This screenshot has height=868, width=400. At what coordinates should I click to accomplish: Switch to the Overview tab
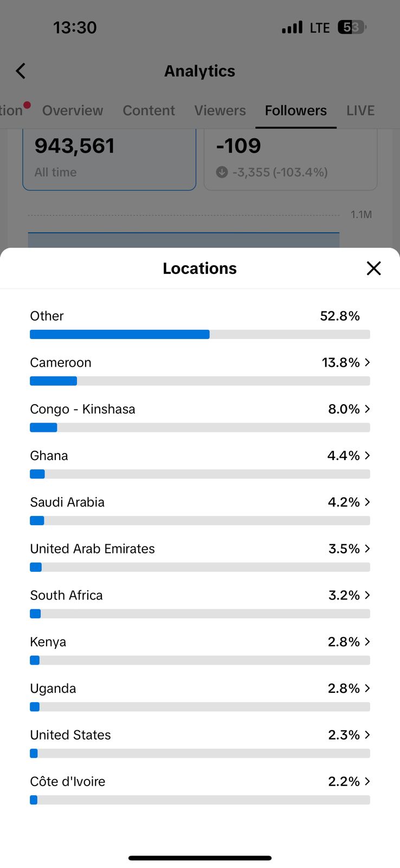coord(73,111)
